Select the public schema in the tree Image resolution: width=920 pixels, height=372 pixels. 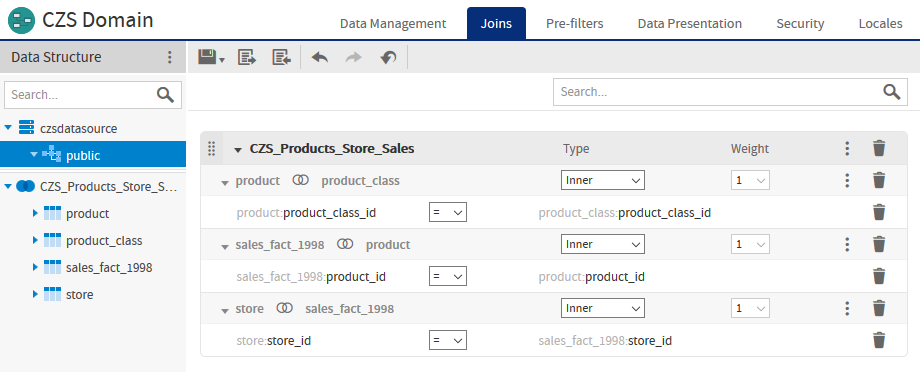(x=93, y=155)
